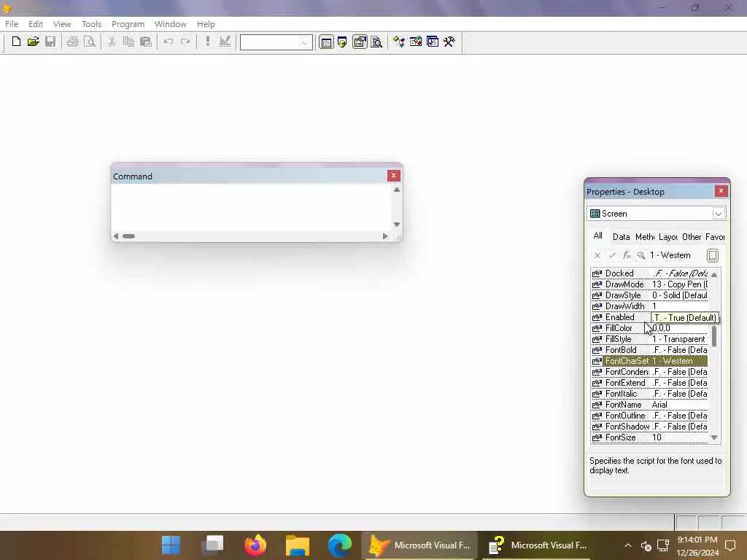Toggle the Document View toolbar button
The height and width of the screenshot is (560, 747).
(x=376, y=42)
